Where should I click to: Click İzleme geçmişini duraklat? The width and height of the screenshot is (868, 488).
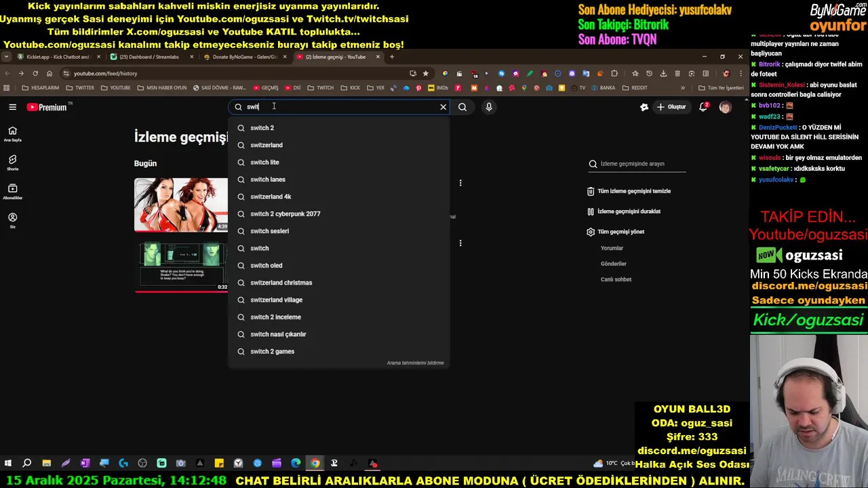coord(623,211)
